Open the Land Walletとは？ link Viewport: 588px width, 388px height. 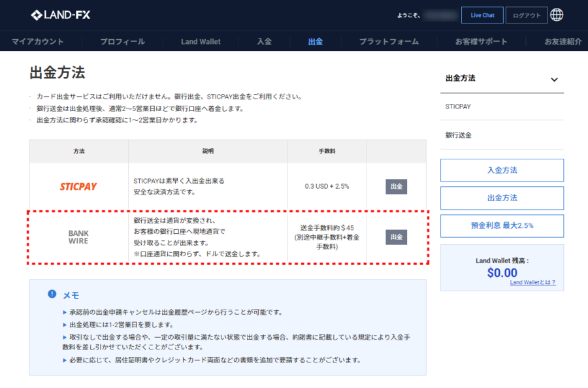(533, 282)
